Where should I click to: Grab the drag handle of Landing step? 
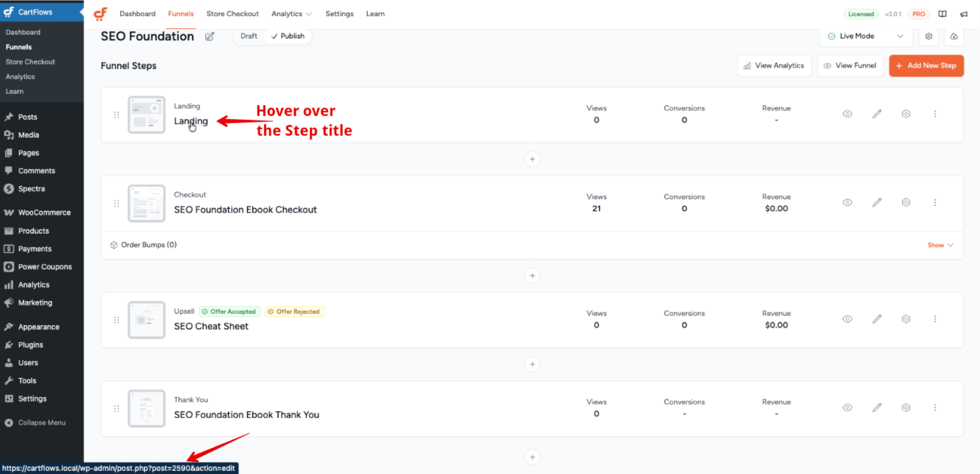pos(116,115)
